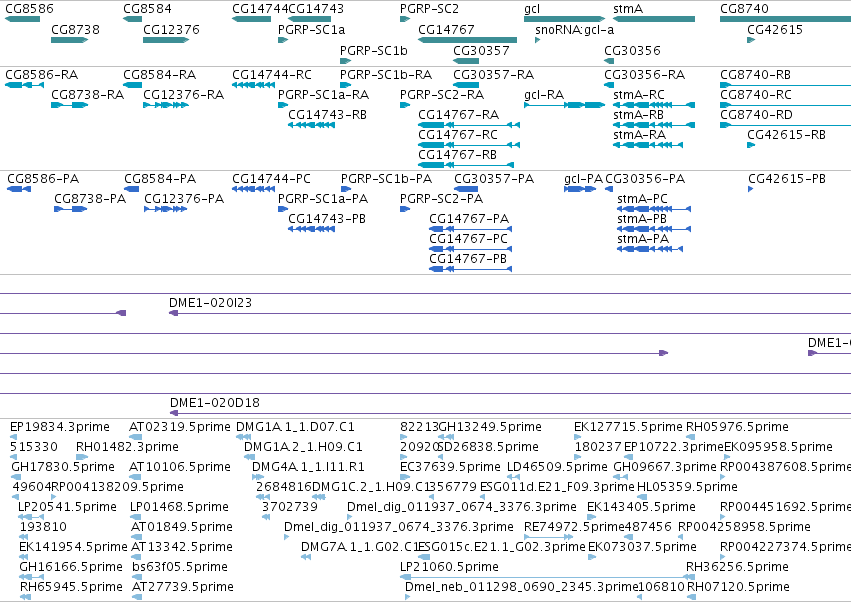Select the 'EC37639.5prime' EST label
This screenshot has width=851, height=602.
(x=450, y=467)
